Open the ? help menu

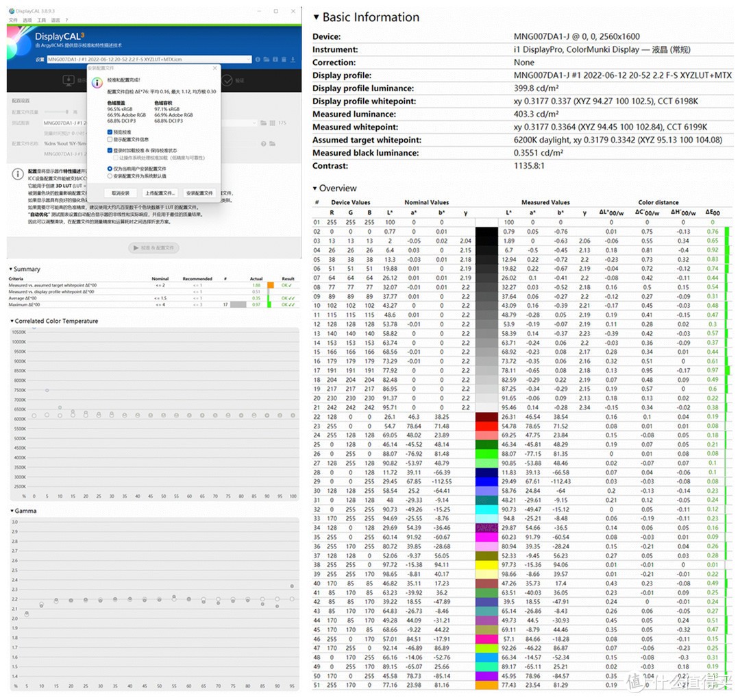coord(66,21)
